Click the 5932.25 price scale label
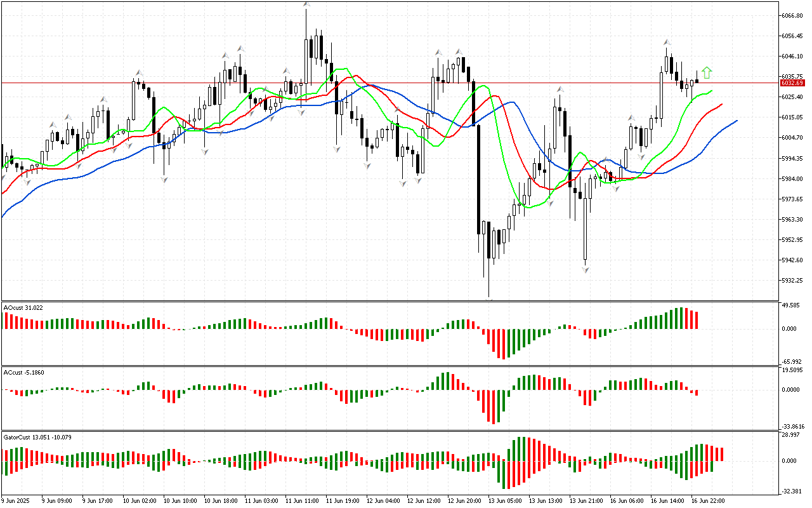Screen dimensions: 812x508 [x=792, y=281]
